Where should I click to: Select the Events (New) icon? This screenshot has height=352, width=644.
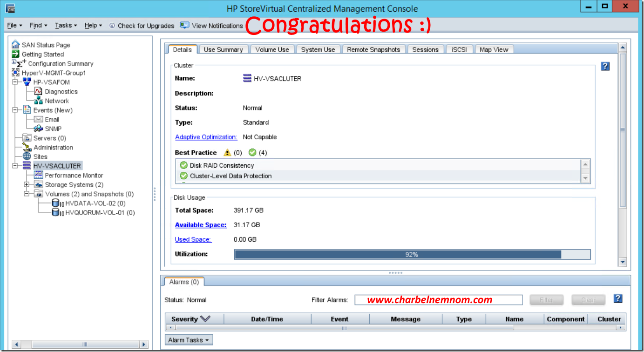pyautogui.click(x=27, y=110)
